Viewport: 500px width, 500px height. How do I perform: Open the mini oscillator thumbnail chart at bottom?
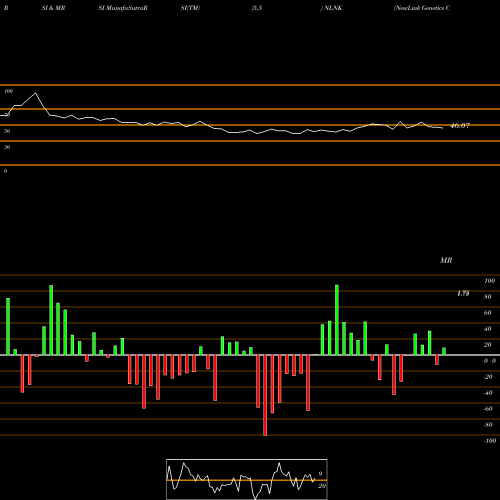pos(247,479)
